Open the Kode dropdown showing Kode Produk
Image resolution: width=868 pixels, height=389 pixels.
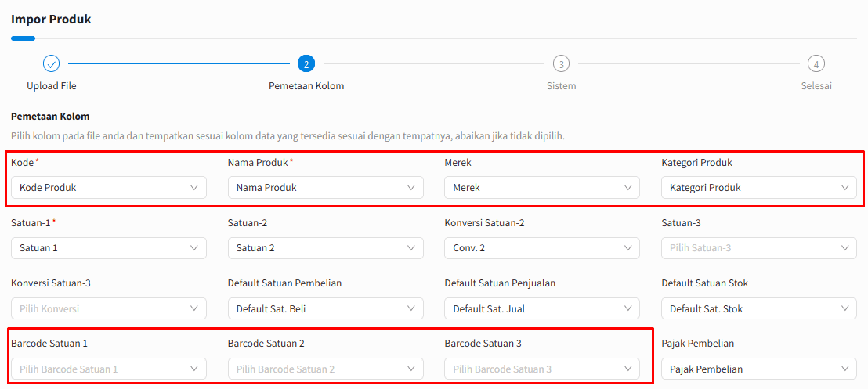click(x=109, y=188)
